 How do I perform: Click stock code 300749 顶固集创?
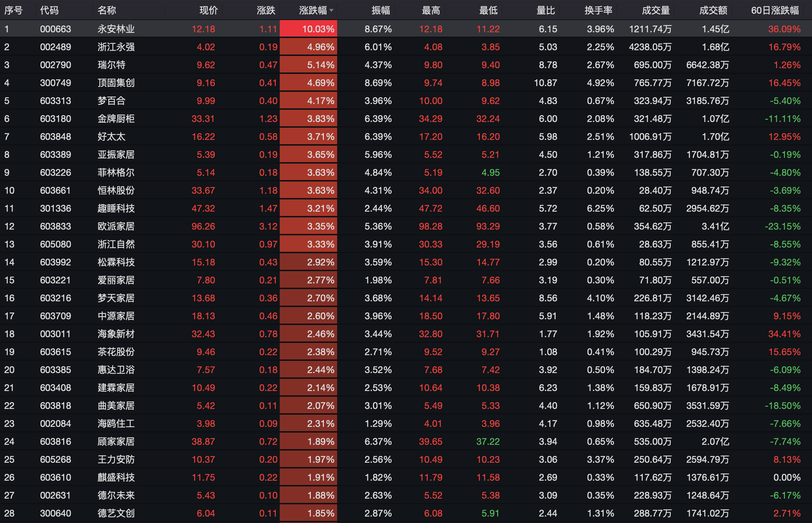tap(56, 83)
